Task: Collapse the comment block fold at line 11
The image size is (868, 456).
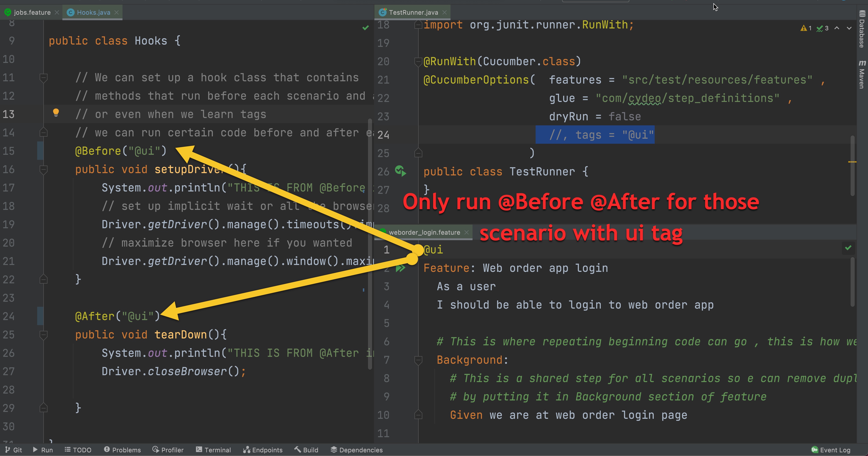Action: click(43, 78)
